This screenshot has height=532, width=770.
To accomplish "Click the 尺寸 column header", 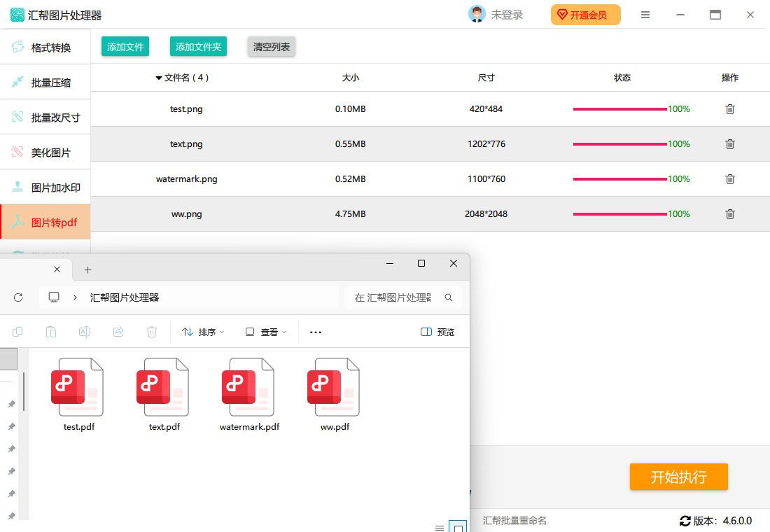I will 486,78.
